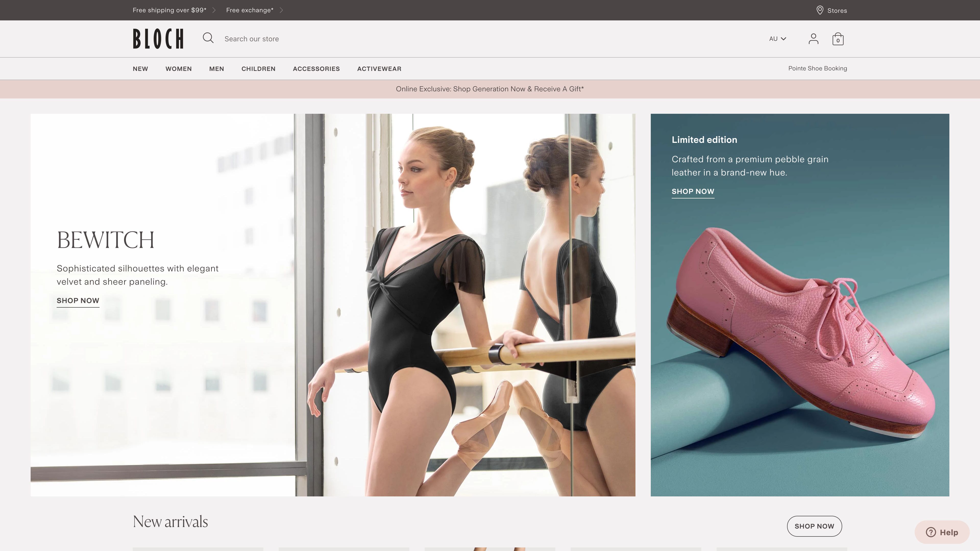Screen dimensions: 980x551
Task: Select the ACTIVEWEAR menu item
Action: pyautogui.click(x=379, y=69)
